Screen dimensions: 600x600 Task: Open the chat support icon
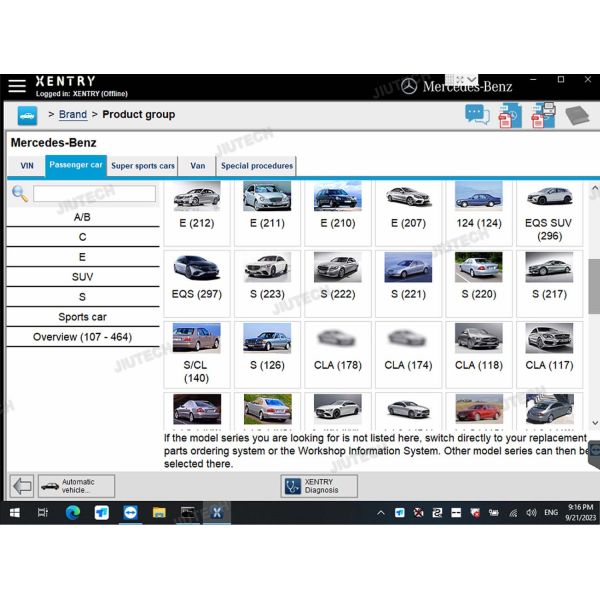coord(477,115)
